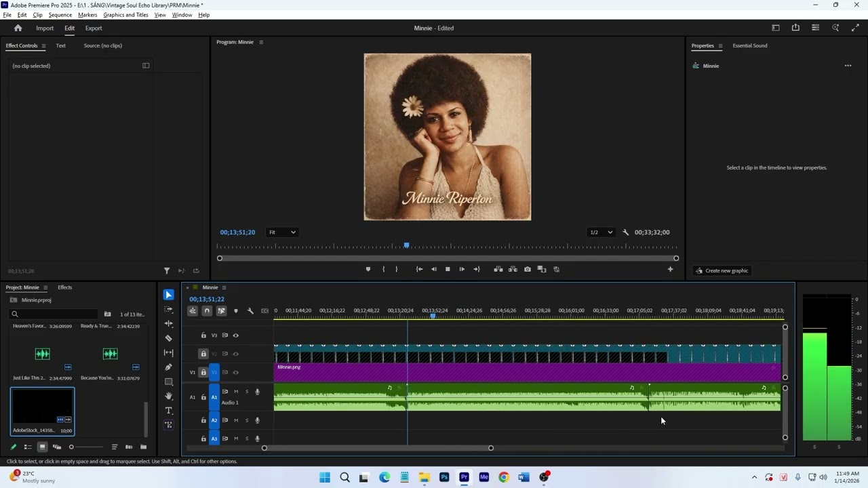
Task: Solo track A2
Action: coord(247,420)
